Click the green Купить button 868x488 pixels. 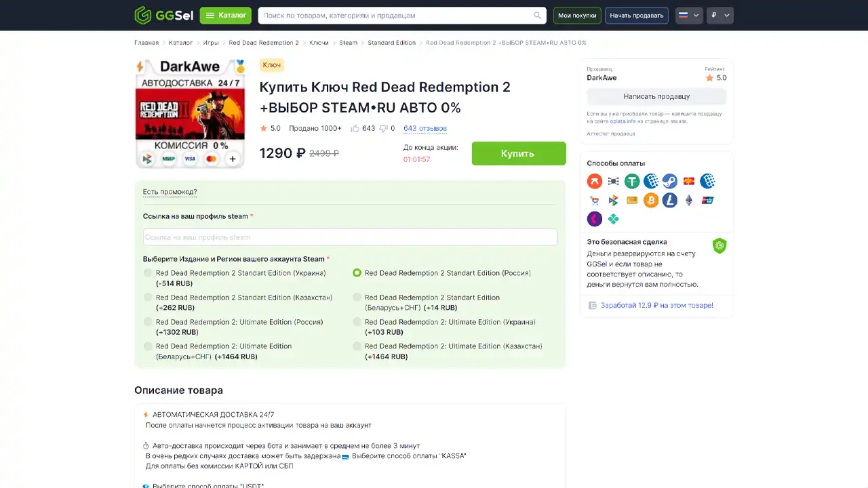point(519,153)
